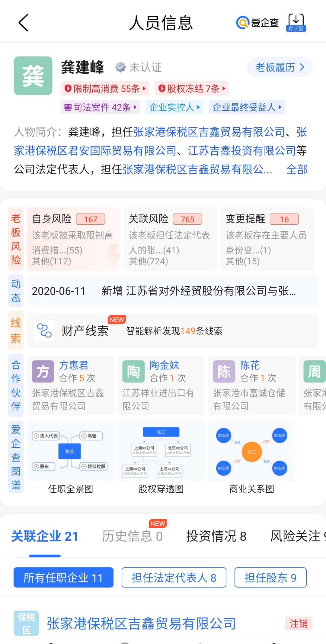Open partner name 陈花
This screenshot has width=326, height=644.
tap(250, 365)
